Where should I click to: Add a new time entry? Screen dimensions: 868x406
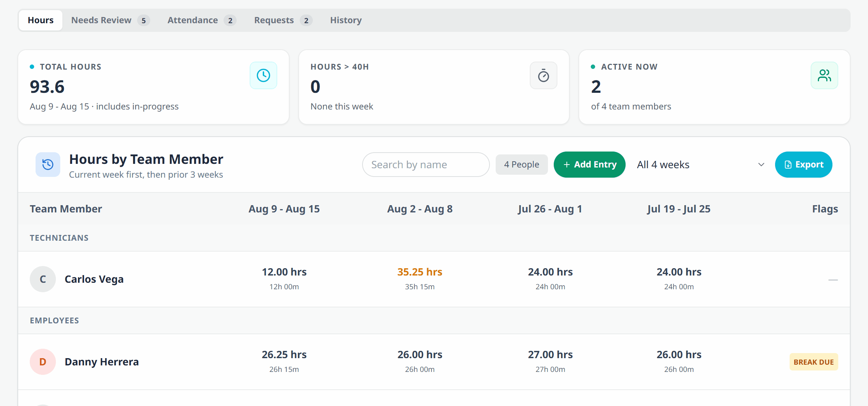pyautogui.click(x=590, y=165)
